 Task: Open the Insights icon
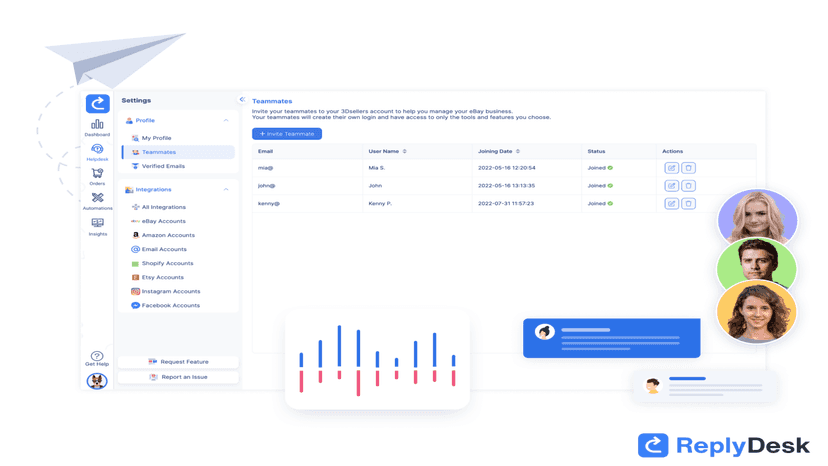tap(97, 223)
